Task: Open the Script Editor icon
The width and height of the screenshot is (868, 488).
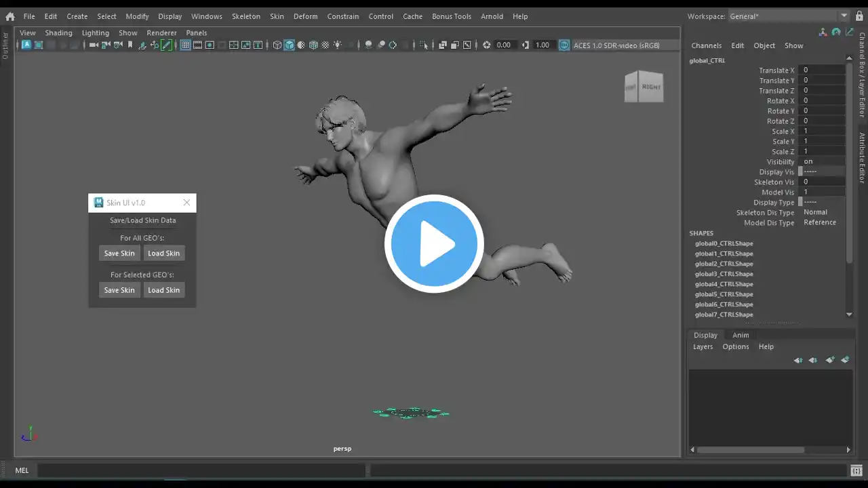Action: (856, 470)
